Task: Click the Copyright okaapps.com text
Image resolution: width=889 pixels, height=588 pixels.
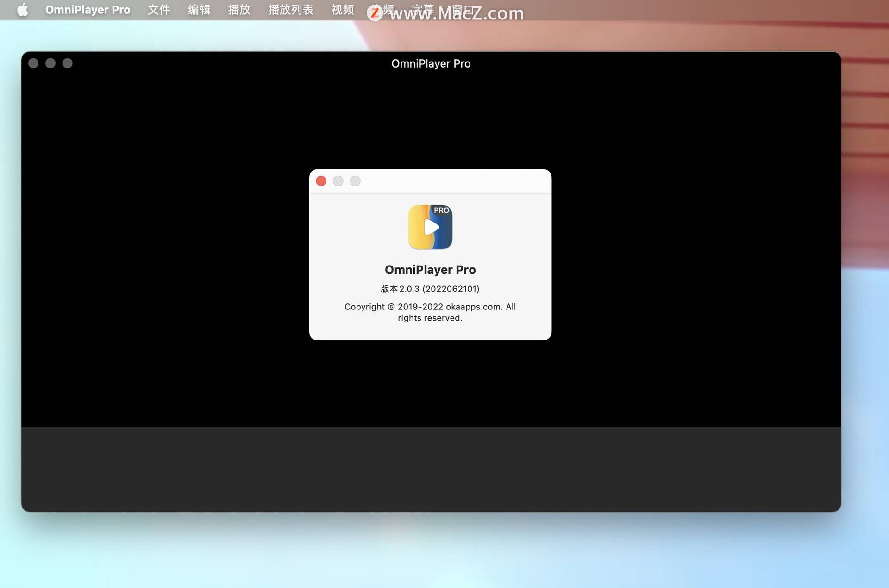Action: [430, 312]
